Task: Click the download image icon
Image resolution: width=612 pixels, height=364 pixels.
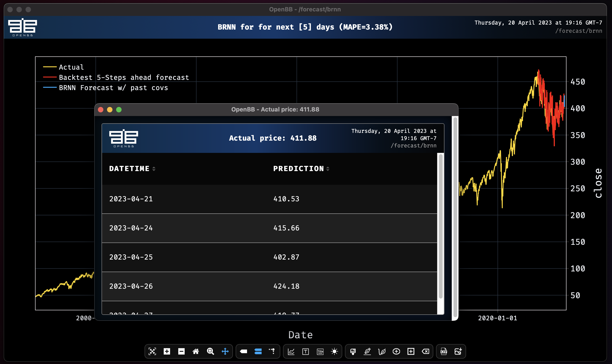Action: point(458,351)
